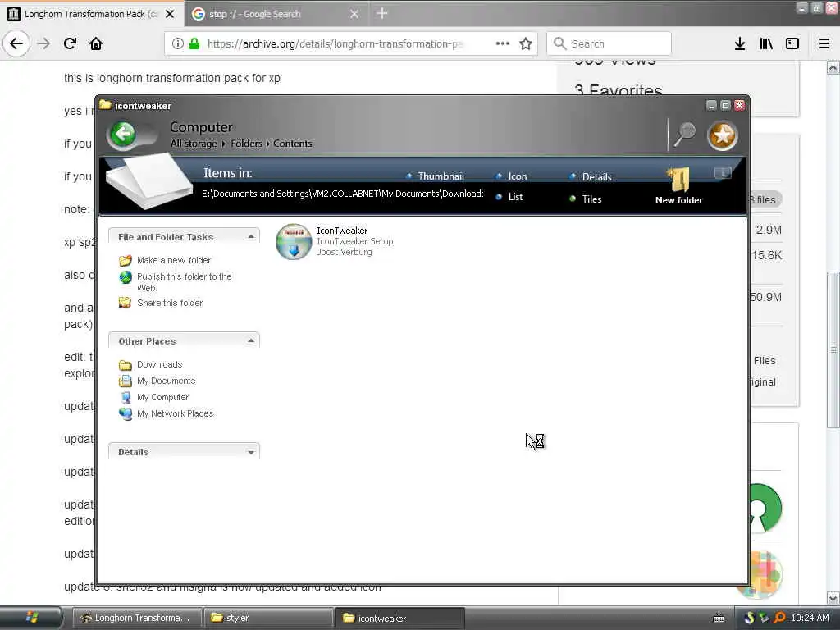Switch to styler taskbar item
Screen dimensions: 840x630
pyautogui.click(x=267, y=618)
